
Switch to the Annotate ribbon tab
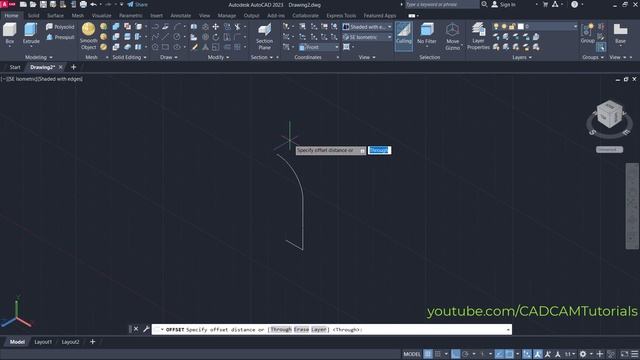[180, 16]
